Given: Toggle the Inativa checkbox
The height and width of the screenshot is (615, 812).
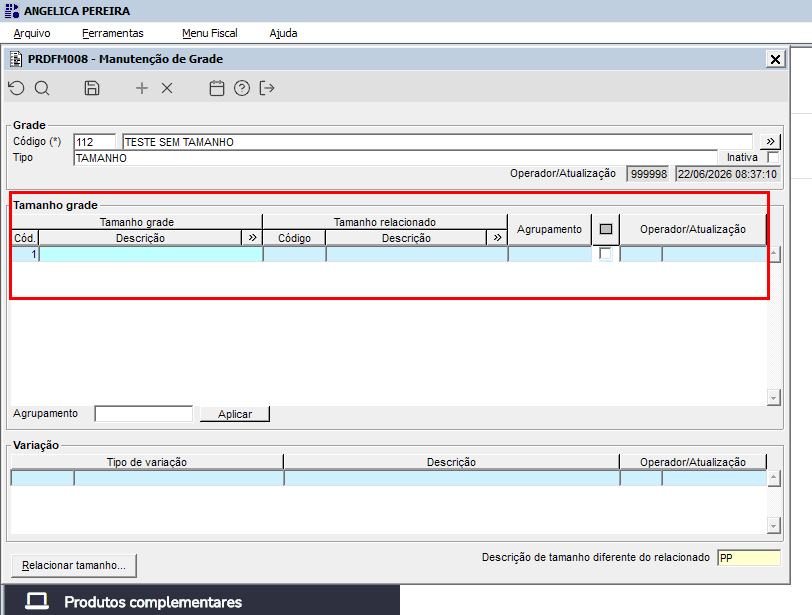Looking at the screenshot, I should (x=773, y=157).
